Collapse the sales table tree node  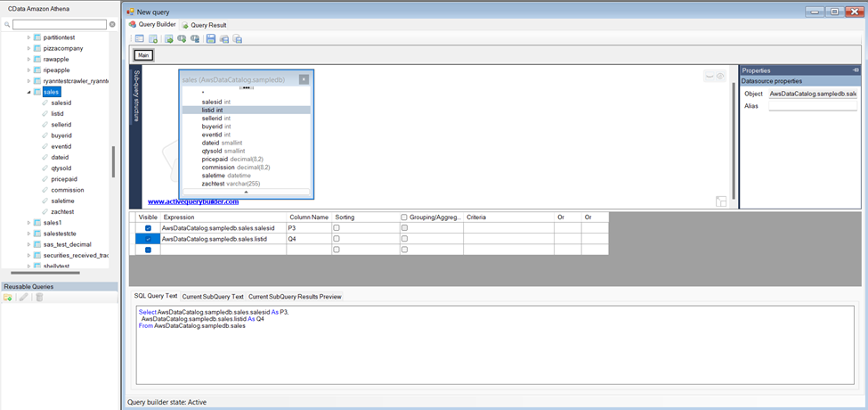click(x=28, y=92)
